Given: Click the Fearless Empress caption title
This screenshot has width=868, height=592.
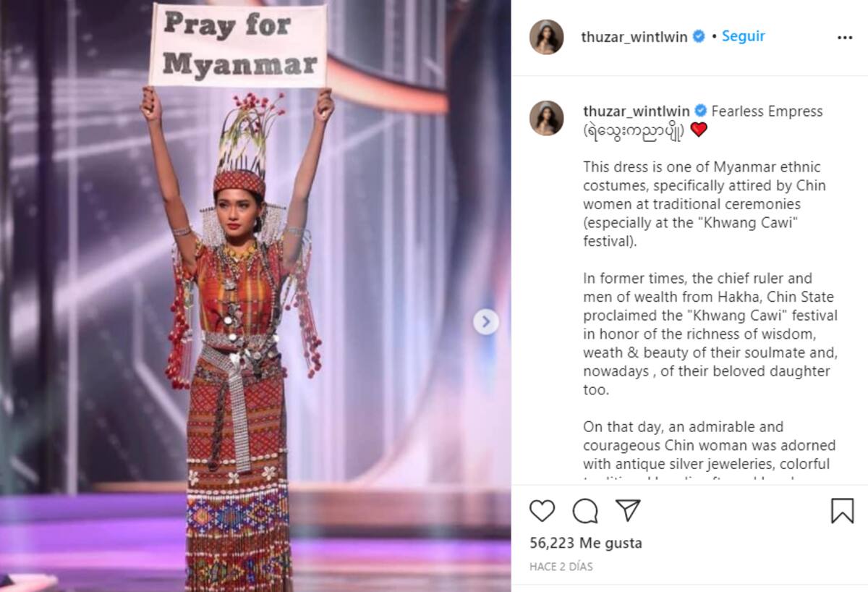Looking at the screenshot, I should point(767,111).
